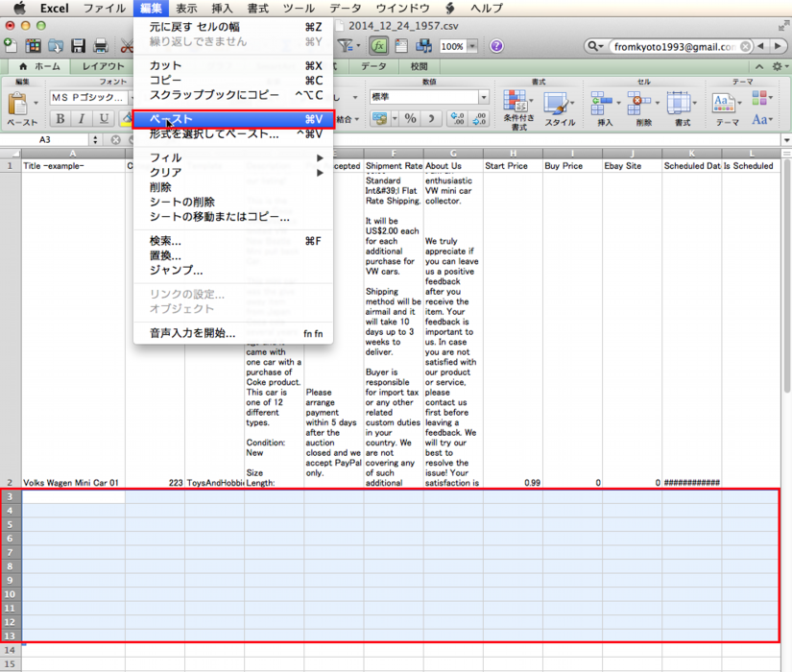Image resolution: width=792 pixels, height=672 pixels.
Task: Click the Save floppy disk icon
Action: 78,46
